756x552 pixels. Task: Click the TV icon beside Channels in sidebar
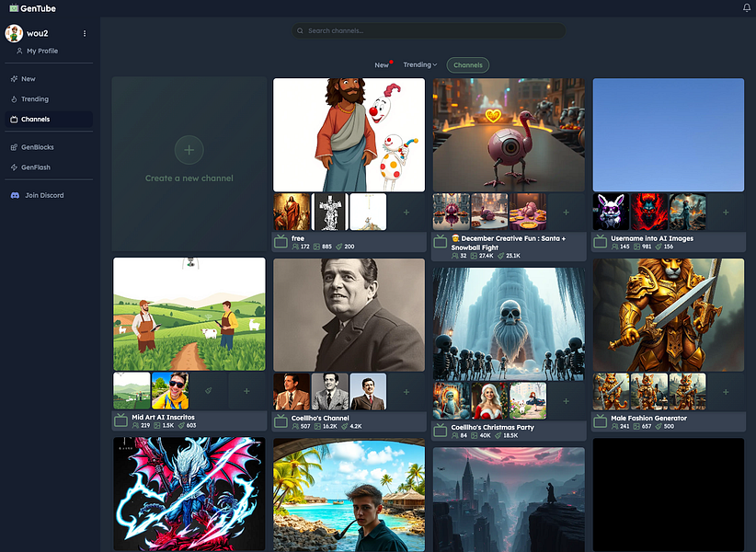(13, 119)
